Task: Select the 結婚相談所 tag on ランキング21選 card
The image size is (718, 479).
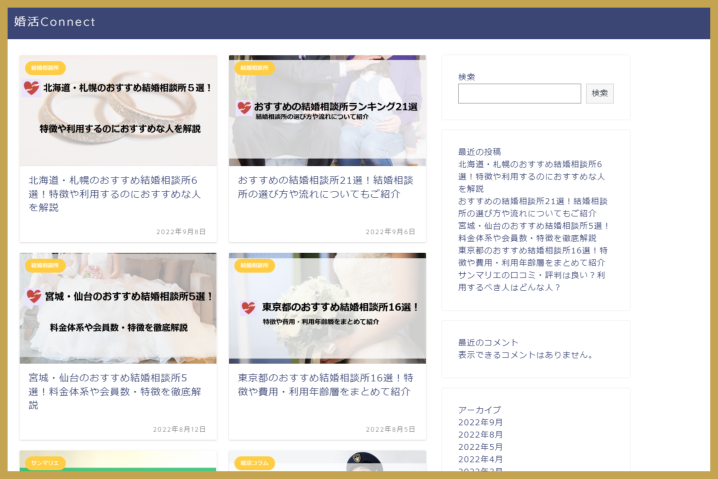Action: pos(254,68)
